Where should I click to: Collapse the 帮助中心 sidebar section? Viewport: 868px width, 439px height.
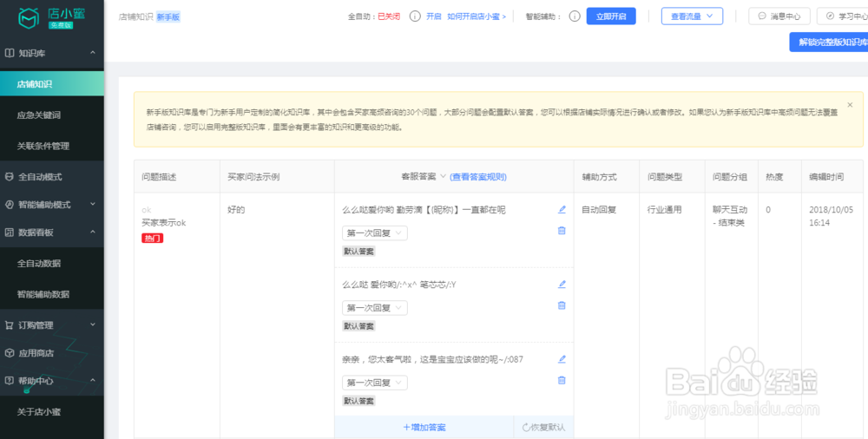[93, 380]
